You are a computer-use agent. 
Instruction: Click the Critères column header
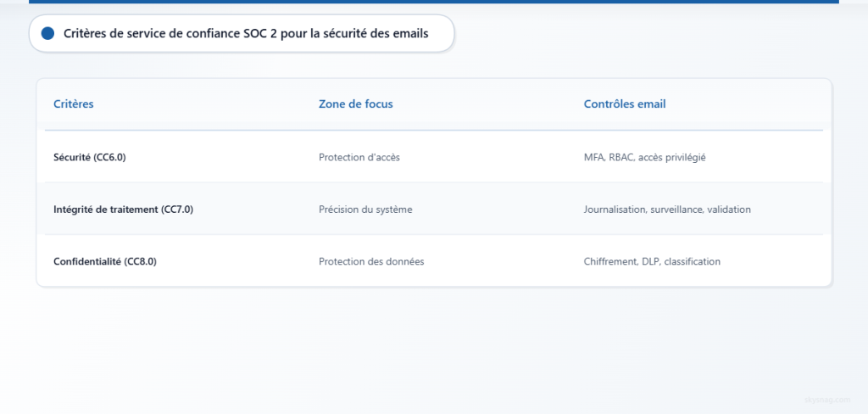coord(74,103)
